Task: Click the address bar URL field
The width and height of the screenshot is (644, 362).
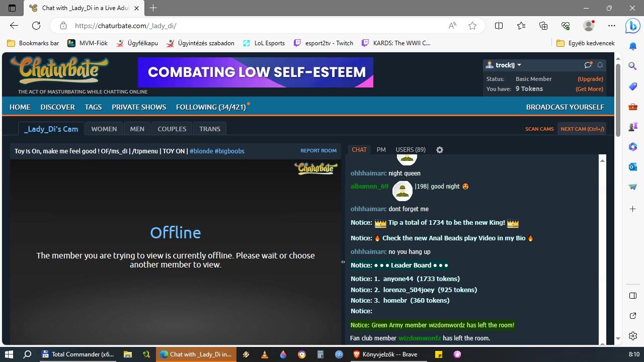Action: tap(252, 26)
